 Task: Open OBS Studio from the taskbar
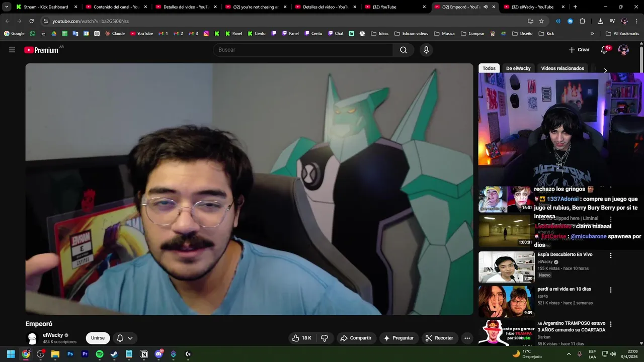point(41,354)
